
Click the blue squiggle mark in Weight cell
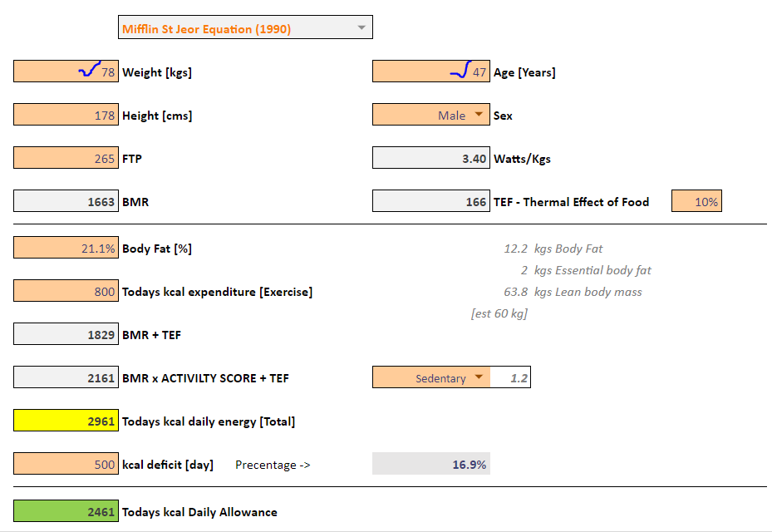coord(89,71)
